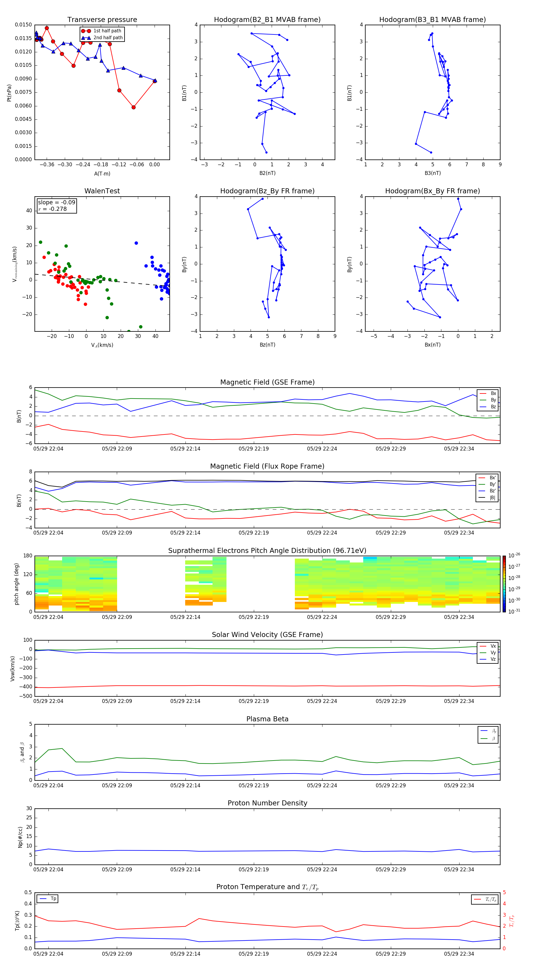The height and width of the screenshot is (980, 535).
Task: Select the "Np(#/cc)" y-axis label
Action: (20, 837)
